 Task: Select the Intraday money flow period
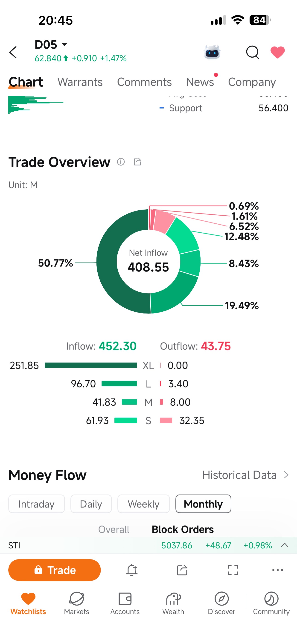37,504
